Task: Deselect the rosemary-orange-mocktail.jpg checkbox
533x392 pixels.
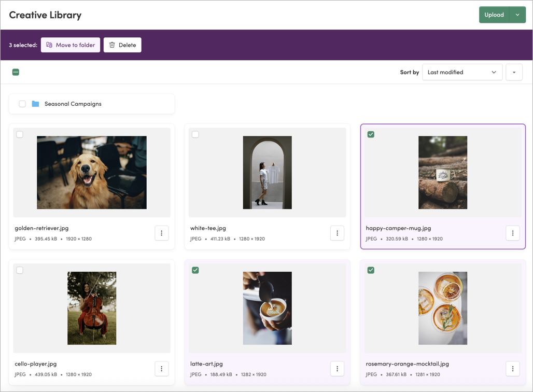Action: pyautogui.click(x=371, y=270)
